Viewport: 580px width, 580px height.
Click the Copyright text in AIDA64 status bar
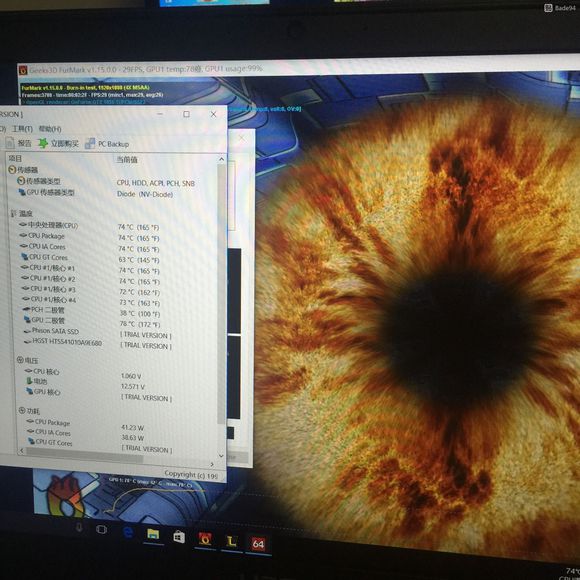pyautogui.click(x=191, y=475)
